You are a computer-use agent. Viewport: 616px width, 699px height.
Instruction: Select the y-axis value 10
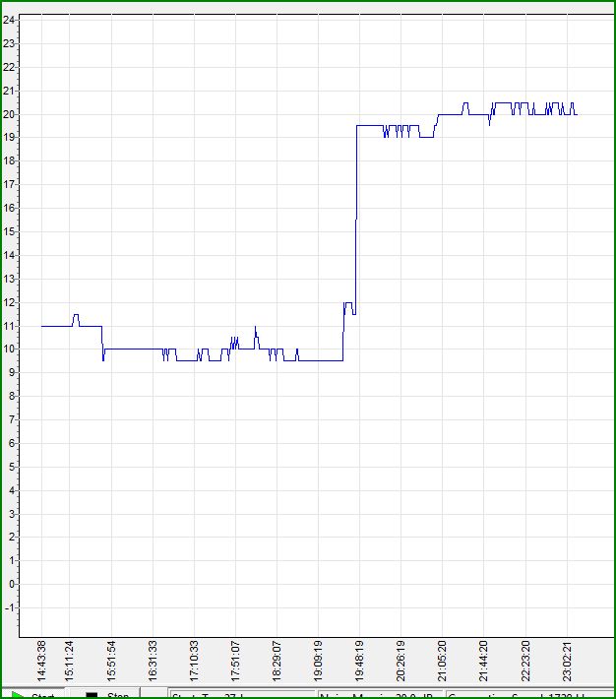[x=9, y=349]
